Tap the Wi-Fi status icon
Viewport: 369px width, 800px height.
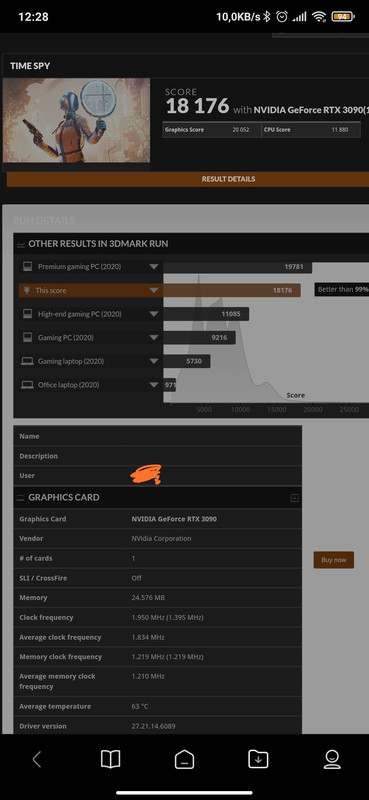pyautogui.click(x=319, y=17)
